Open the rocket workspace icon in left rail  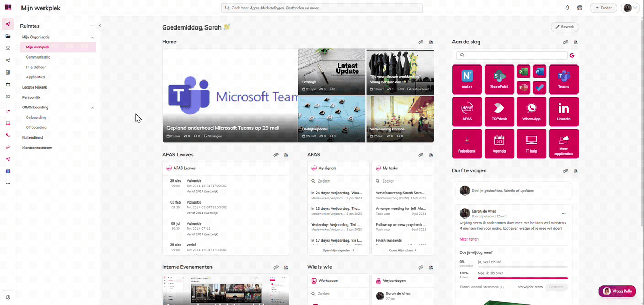[8, 24]
